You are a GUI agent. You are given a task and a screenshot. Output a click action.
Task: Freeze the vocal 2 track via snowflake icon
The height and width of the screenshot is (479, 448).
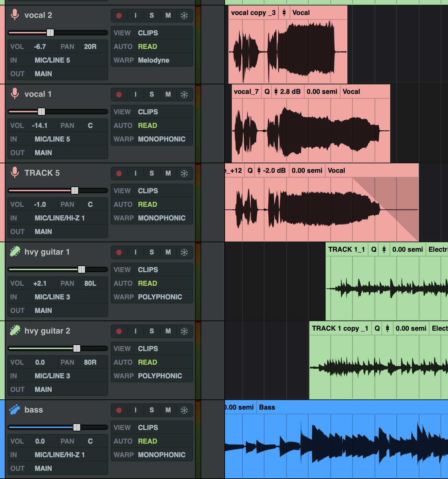coord(184,15)
